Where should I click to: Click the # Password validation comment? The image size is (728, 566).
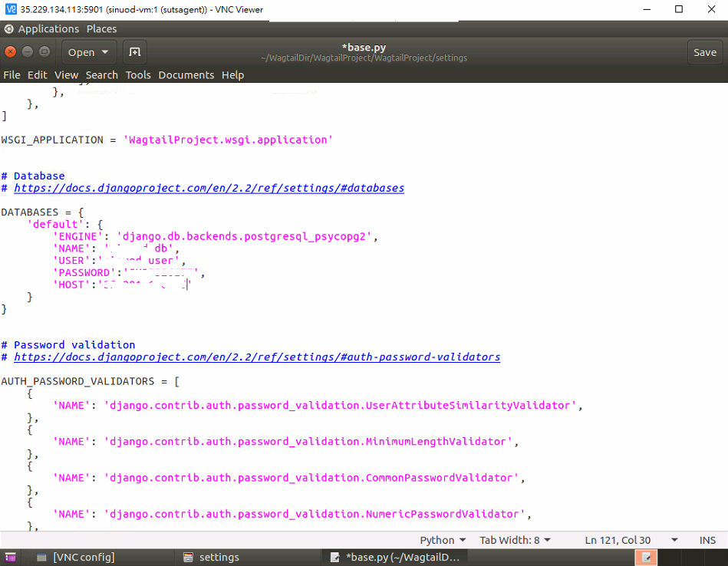[68, 345]
